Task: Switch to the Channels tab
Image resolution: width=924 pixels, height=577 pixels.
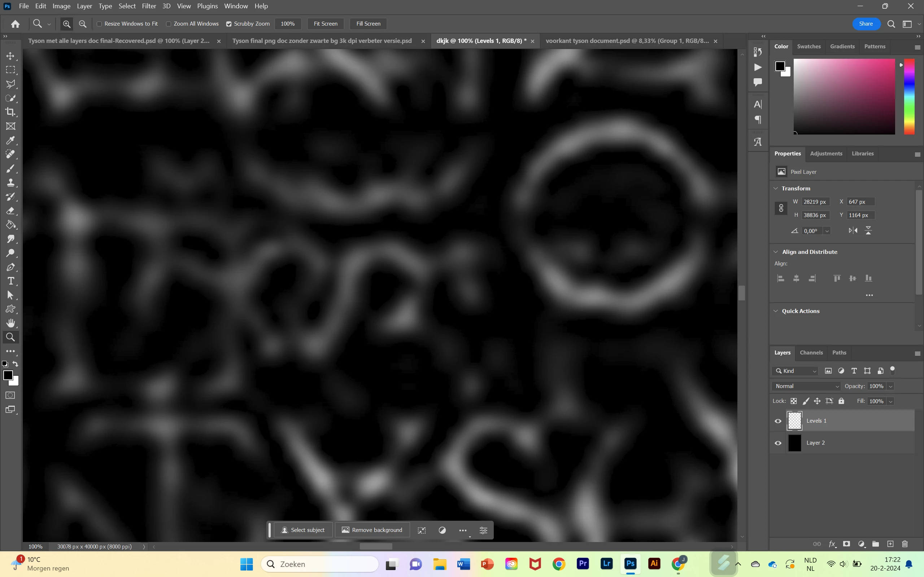Action: [811, 353]
